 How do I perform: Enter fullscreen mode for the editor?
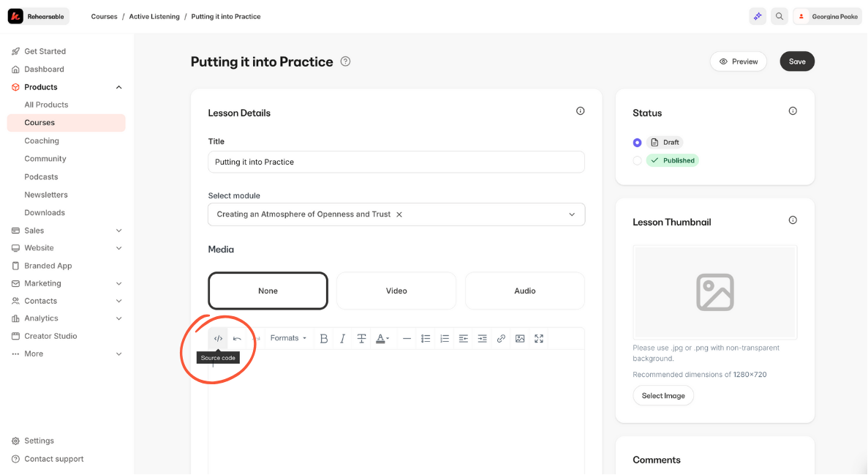tap(539, 339)
